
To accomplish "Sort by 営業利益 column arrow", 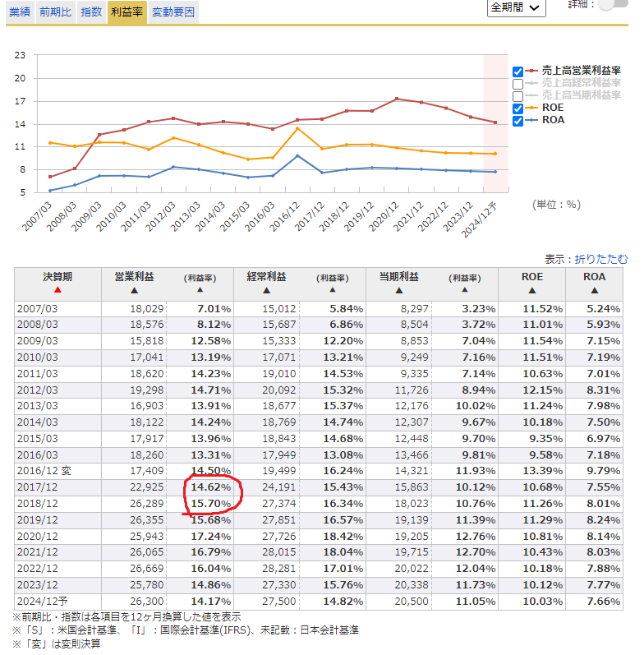I will tap(135, 290).
